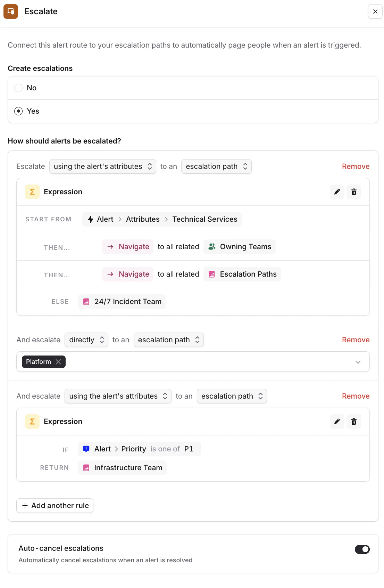Viewport: 384px width, 588px height.
Task: Toggle off Auto-cancel escalations switch
Action: (x=362, y=549)
